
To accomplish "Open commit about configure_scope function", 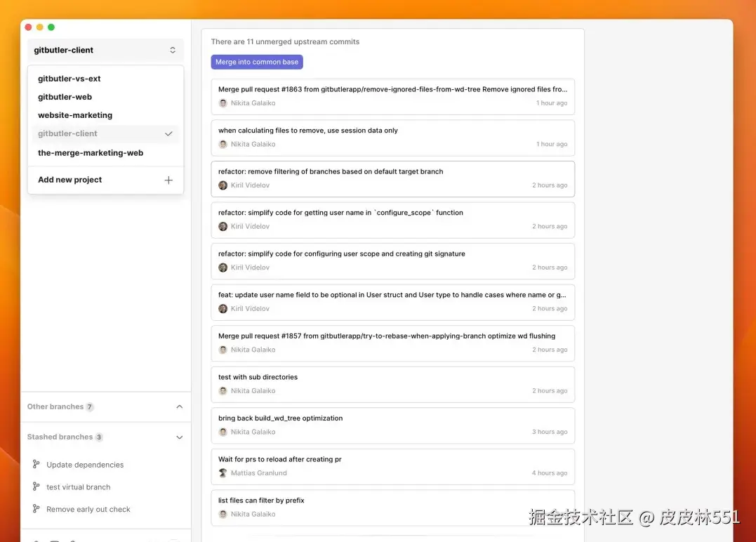I will click(x=392, y=220).
